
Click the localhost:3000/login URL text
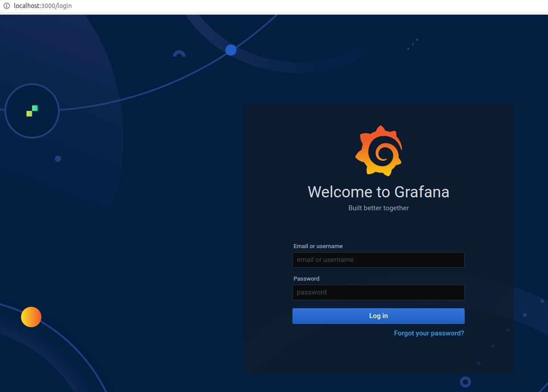(x=42, y=6)
